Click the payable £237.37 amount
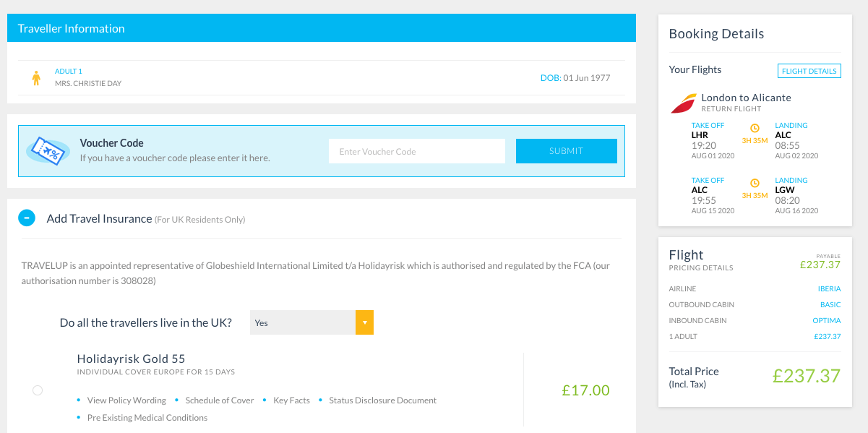The width and height of the screenshot is (868, 433). (820, 265)
